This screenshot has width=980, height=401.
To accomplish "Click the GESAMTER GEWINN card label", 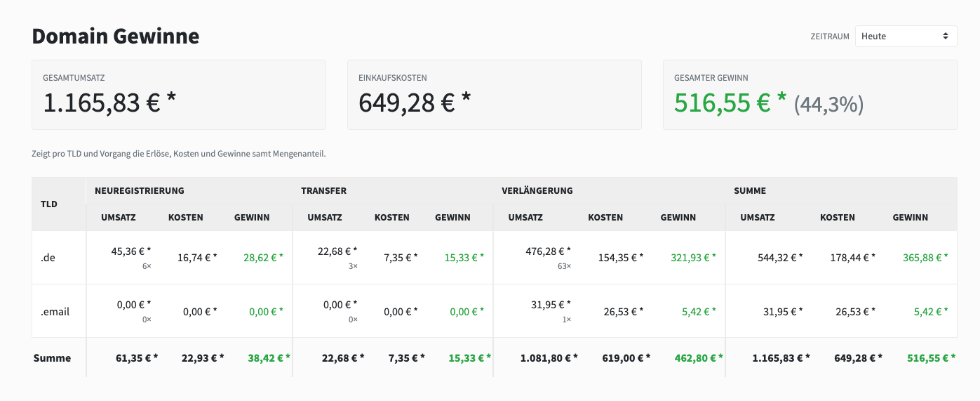I will click(x=711, y=78).
